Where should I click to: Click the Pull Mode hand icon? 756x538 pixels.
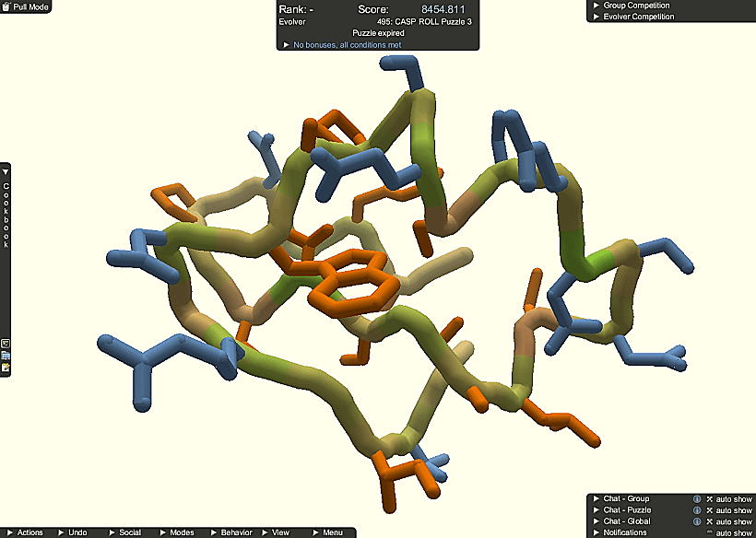click(x=6, y=6)
